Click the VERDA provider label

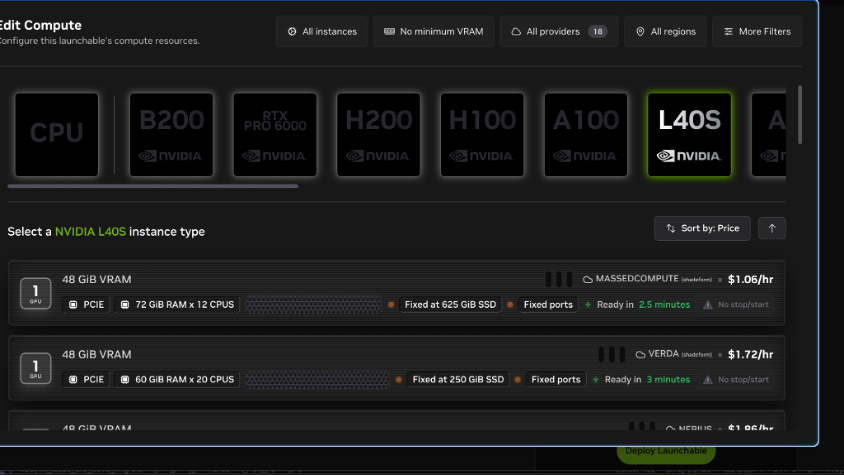coord(663,353)
